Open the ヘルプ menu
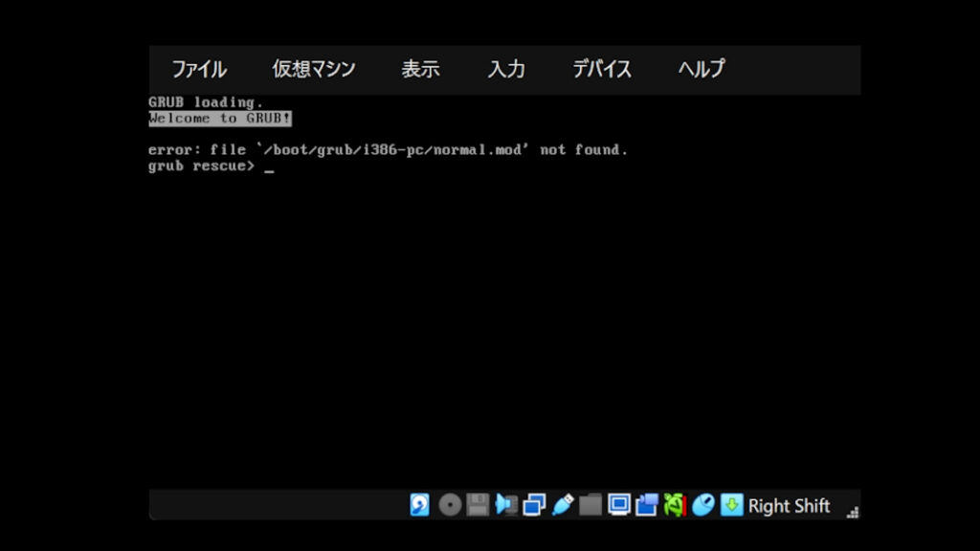This screenshot has width=980, height=551. tap(702, 69)
